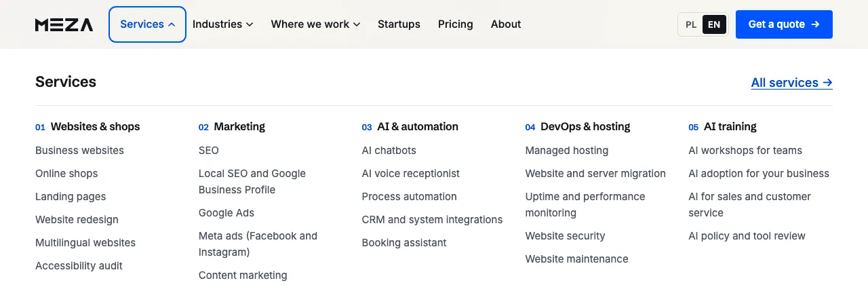Open the About page
The image size is (868, 306).
point(506,24)
